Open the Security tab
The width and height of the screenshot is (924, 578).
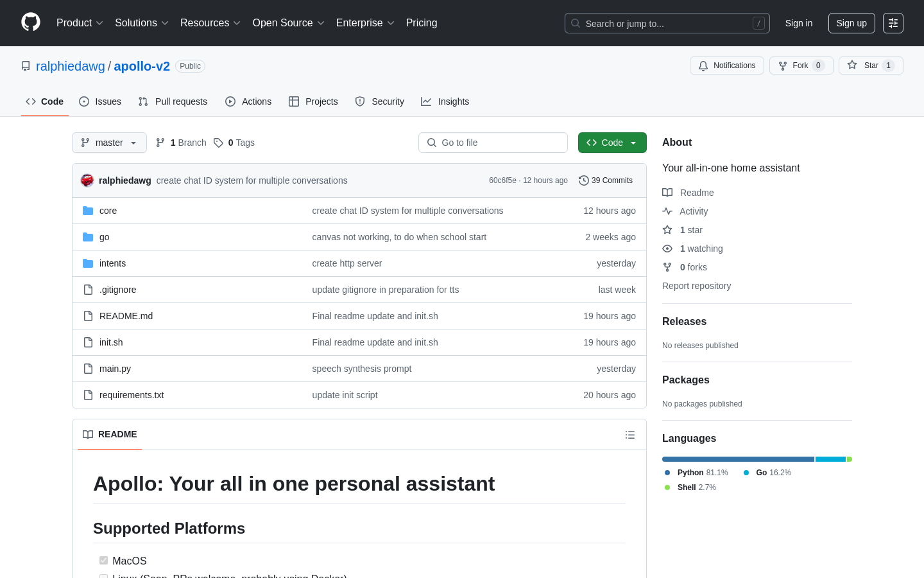380,101
